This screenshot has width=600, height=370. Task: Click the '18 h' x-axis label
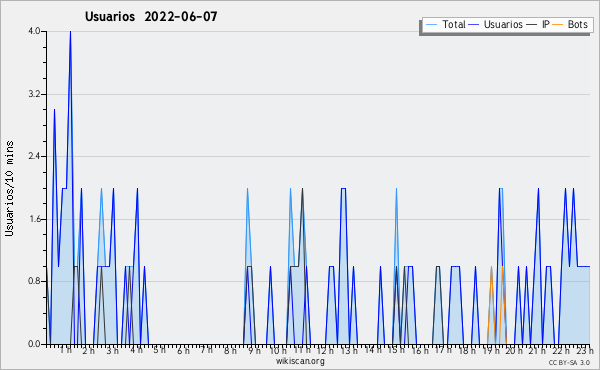coord(467,350)
